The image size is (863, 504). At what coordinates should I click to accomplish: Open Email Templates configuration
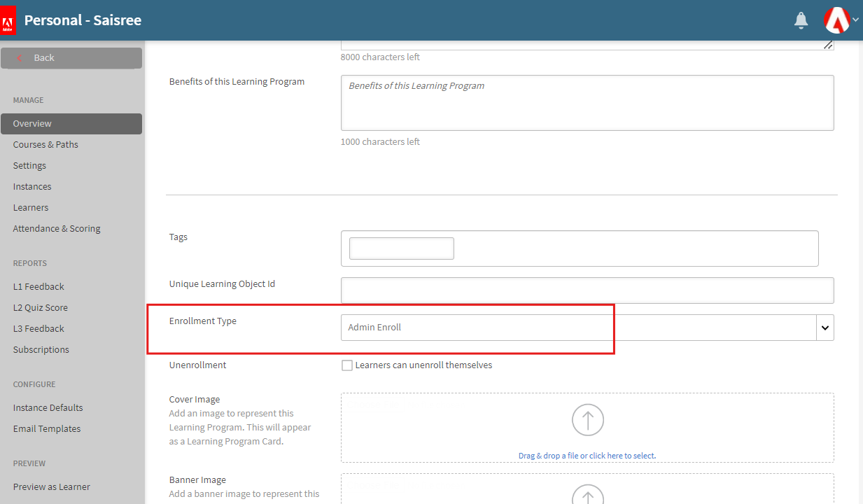click(x=47, y=429)
